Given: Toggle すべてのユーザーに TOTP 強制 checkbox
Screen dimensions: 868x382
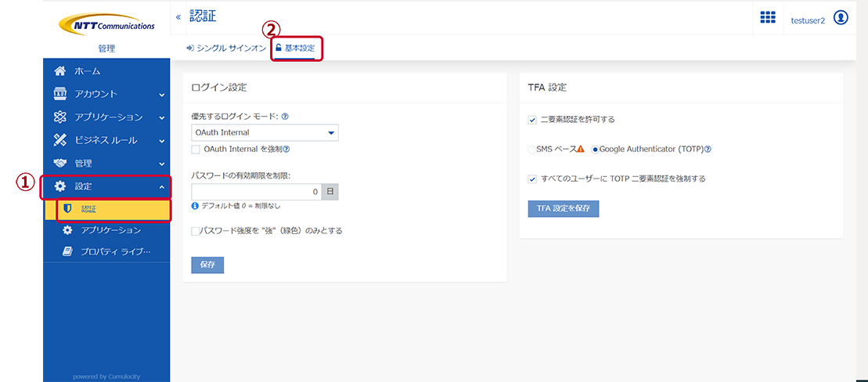Looking at the screenshot, I should (x=532, y=178).
